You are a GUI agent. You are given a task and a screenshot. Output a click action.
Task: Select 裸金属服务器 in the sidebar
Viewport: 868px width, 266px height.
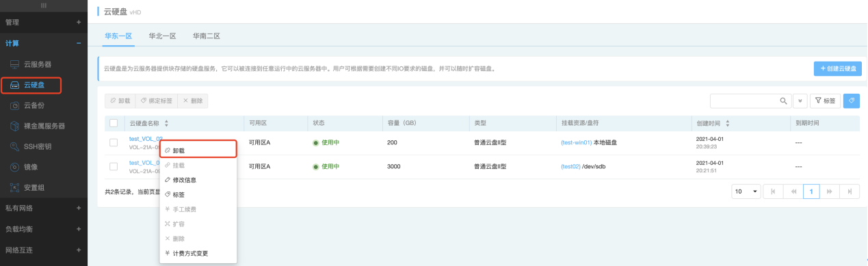tap(44, 126)
